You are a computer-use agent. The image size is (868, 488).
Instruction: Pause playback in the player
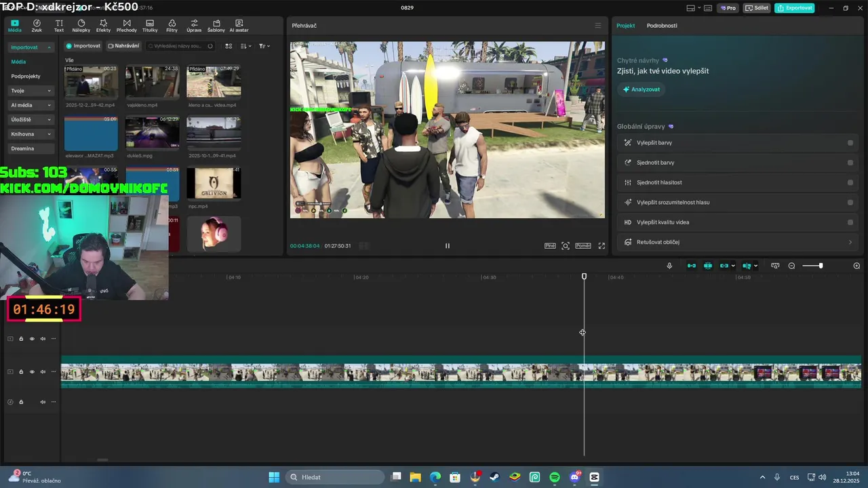447,246
